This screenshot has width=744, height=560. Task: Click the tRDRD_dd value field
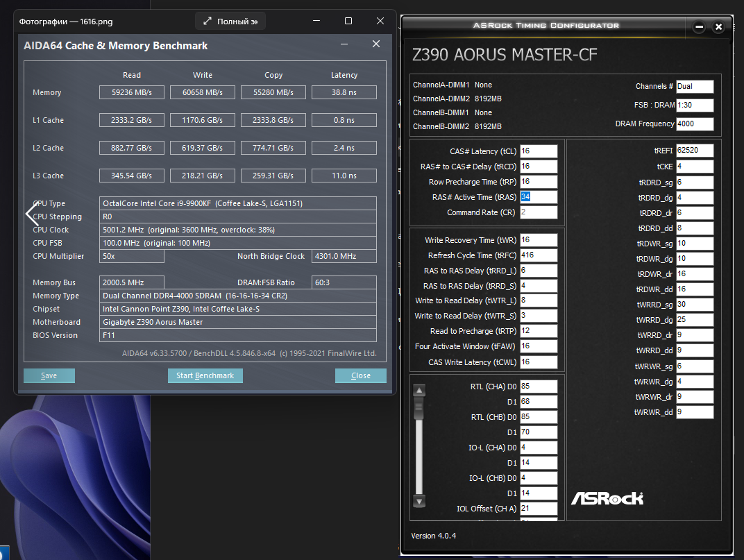coord(695,228)
